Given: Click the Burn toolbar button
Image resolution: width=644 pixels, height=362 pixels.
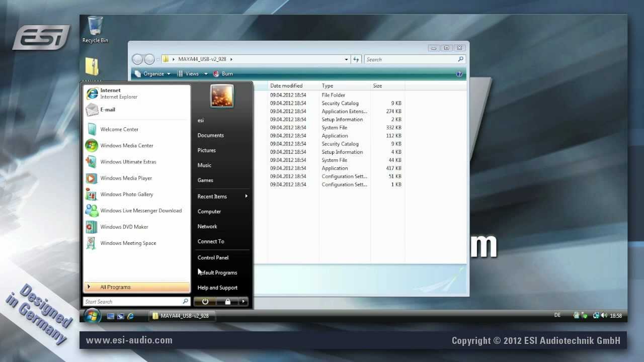Looking at the screenshot, I should (x=223, y=74).
